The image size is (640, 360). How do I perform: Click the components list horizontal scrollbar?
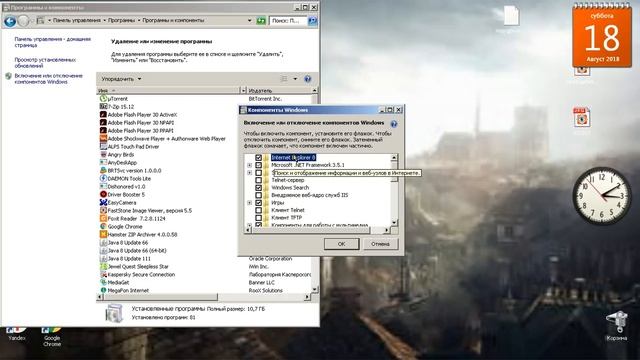(318, 230)
